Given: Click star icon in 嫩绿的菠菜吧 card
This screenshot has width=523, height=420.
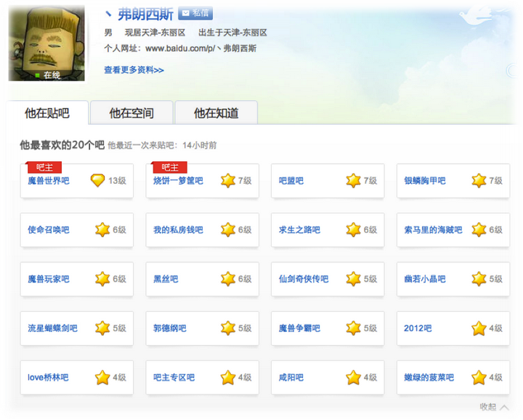Looking at the screenshot, I should (479, 377).
